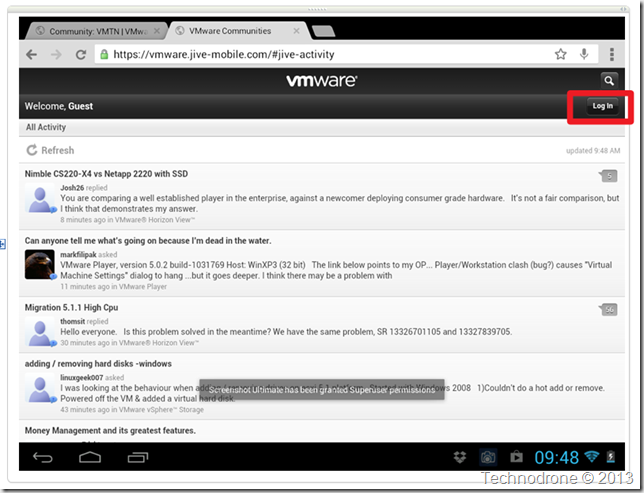Click the thomsit username

72,321
